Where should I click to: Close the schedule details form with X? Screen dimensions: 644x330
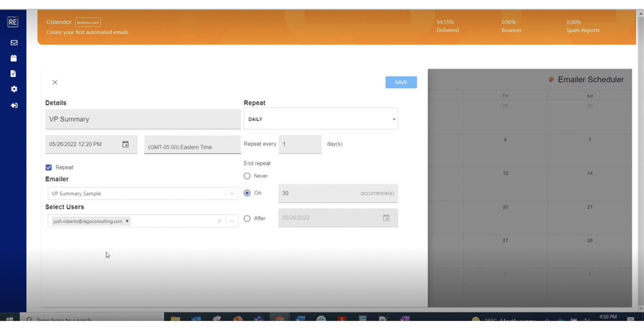tap(55, 82)
